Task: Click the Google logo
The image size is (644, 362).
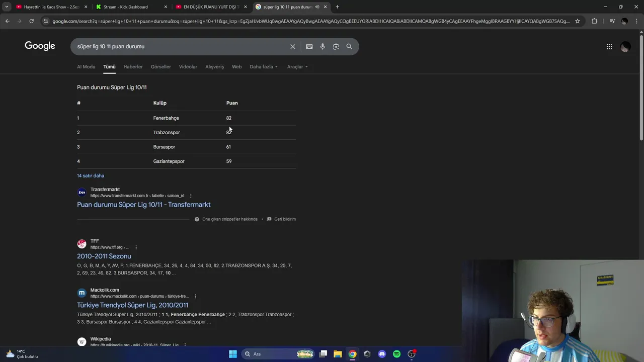Action: point(40,46)
